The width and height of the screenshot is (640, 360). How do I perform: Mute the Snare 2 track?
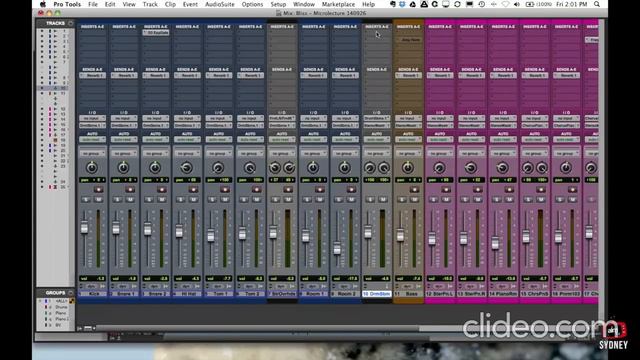tap(162, 200)
